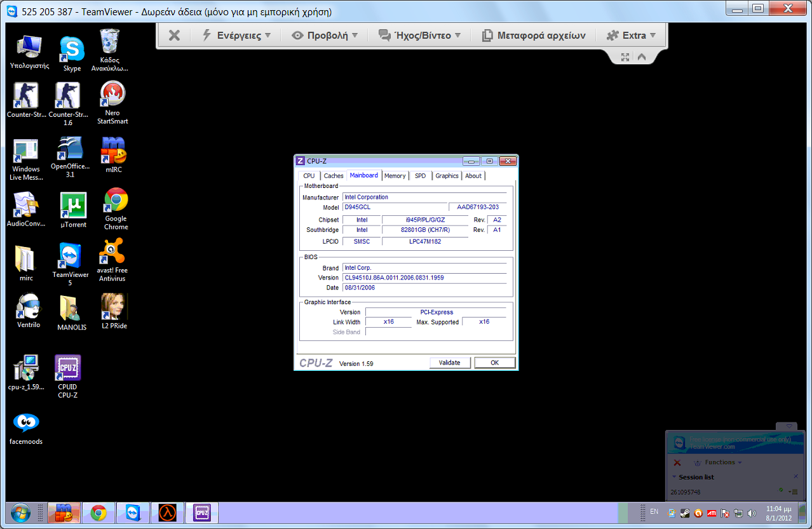
Task: Collapse the TeamViewer toolbar with arrow
Action: 642,57
